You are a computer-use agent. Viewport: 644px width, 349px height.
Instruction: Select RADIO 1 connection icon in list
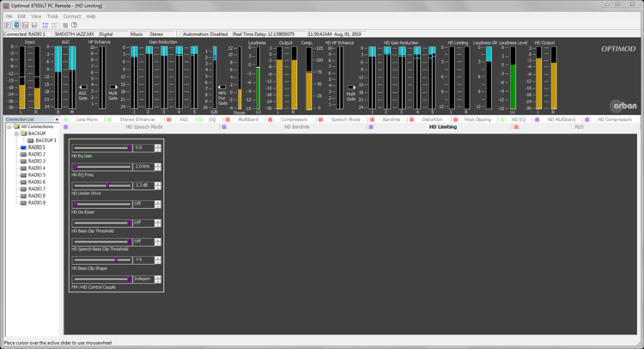click(23, 147)
